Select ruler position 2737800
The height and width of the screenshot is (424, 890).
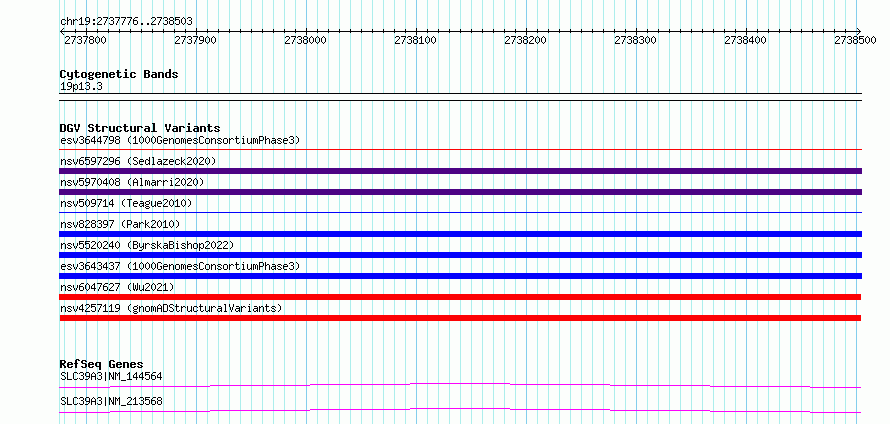(85, 40)
